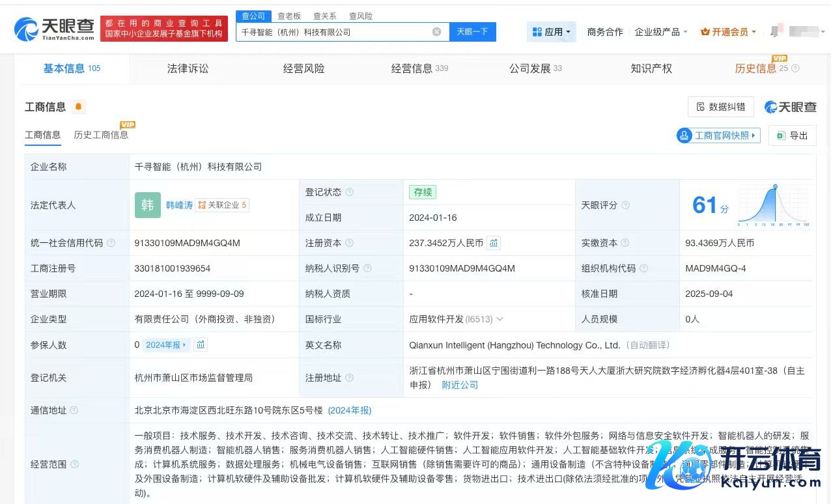Click help icon next to 经营范围
Screen dimensions: 831x504
(x=74, y=464)
